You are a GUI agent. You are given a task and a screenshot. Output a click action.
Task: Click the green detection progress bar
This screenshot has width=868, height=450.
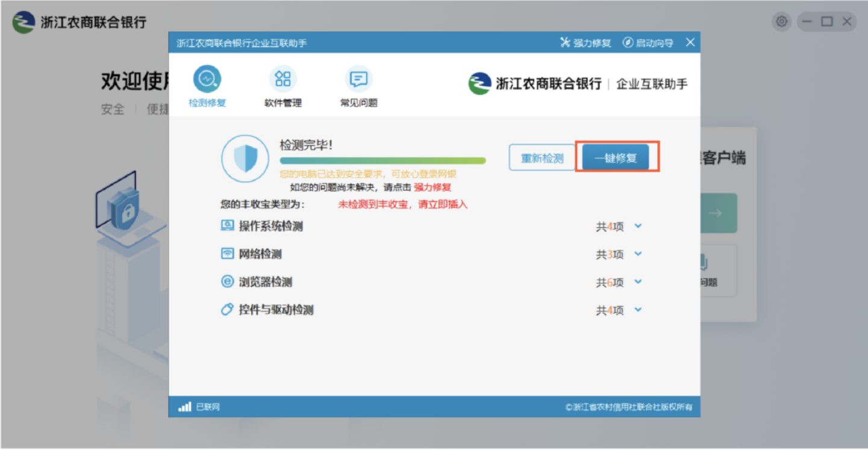pos(382,161)
